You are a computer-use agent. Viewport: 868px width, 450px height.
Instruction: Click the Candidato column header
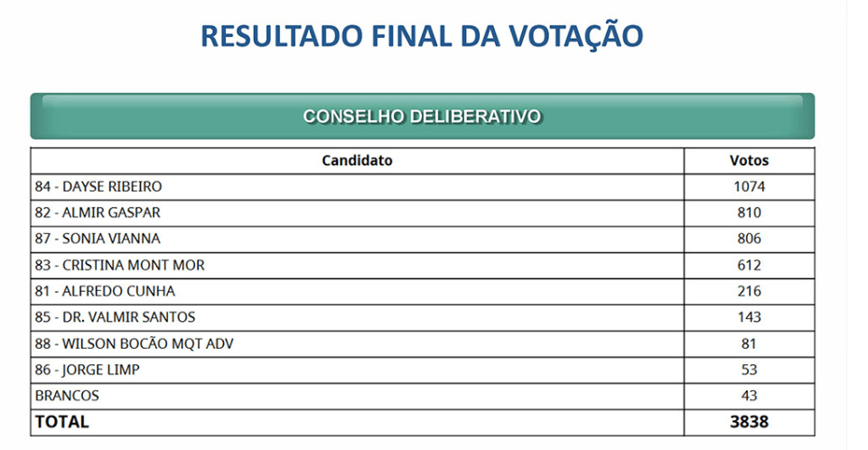tap(357, 161)
